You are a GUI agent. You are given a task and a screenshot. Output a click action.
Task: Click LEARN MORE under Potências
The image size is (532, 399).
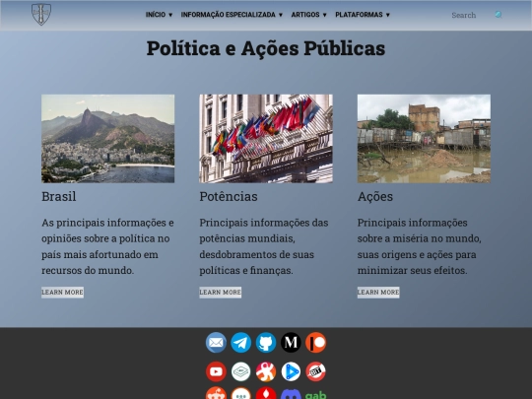pos(221,293)
